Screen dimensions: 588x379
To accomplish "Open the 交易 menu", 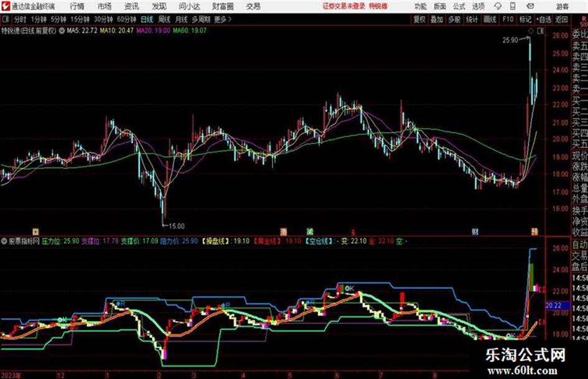I will tap(253, 6).
